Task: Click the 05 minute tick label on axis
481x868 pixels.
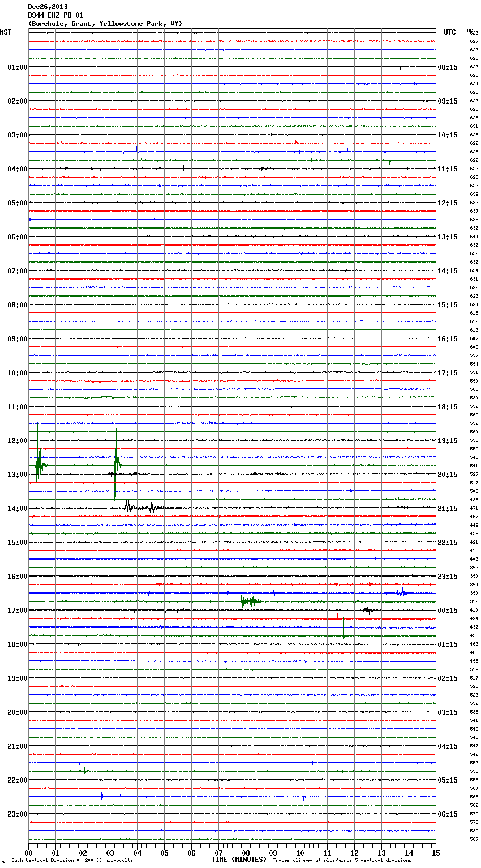Action: (x=164, y=853)
